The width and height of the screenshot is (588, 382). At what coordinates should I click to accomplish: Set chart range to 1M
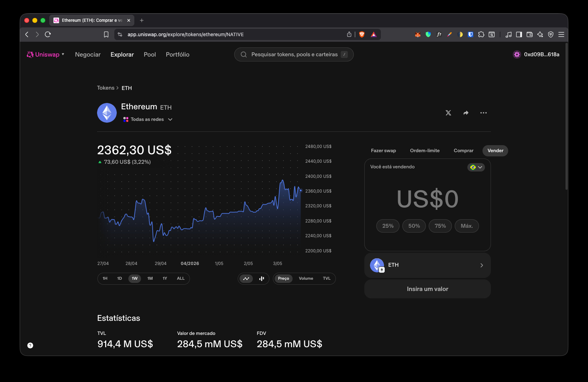point(150,279)
